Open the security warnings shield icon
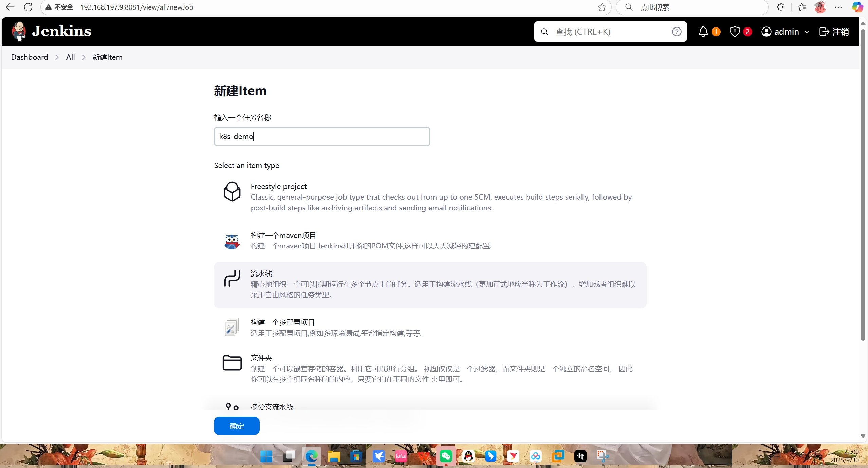This screenshot has height=468, width=868. (735, 32)
